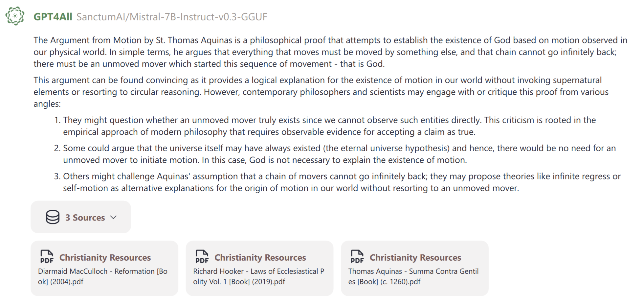Click the first paragraph about Argument from Motion
This screenshot has height=305, width=644.
click(330, 52)
